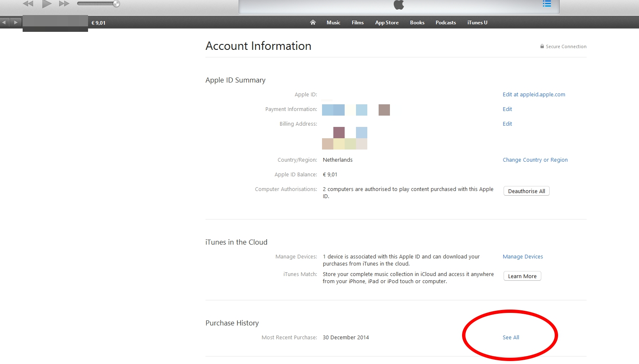Open the list view icon in display panel

[547, 4]
